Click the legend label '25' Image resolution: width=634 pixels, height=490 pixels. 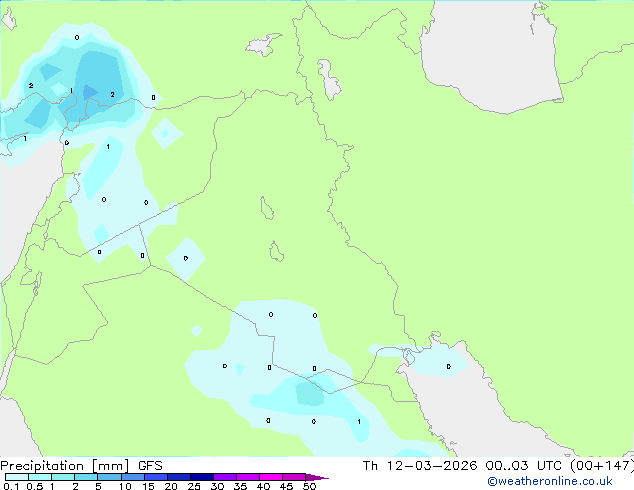[194, 486]
